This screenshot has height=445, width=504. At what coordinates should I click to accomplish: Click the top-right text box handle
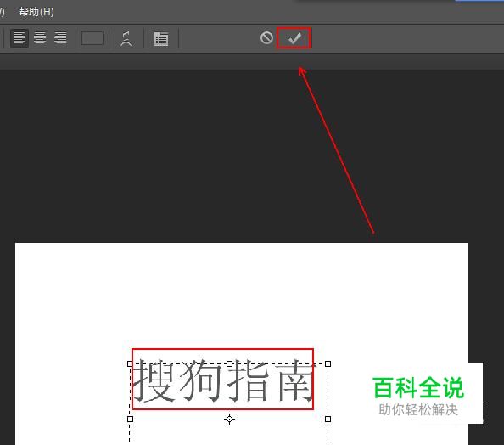coord(328,364)
